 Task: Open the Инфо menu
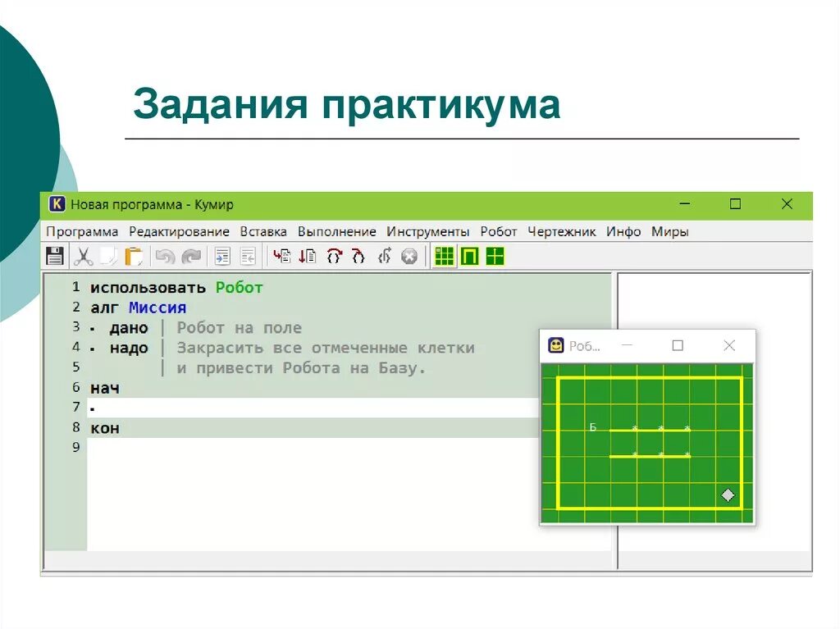(x=623, y=232)
